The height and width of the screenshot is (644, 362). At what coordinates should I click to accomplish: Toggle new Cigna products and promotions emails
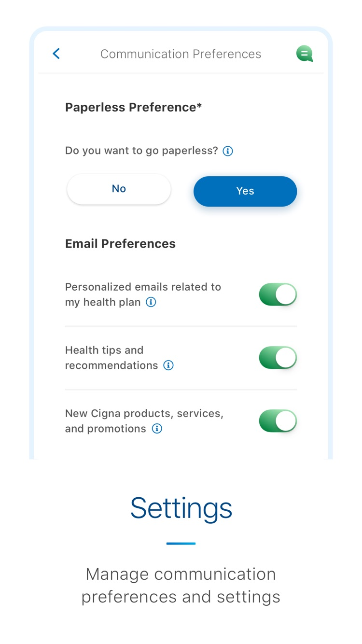(x=278, y=420)
